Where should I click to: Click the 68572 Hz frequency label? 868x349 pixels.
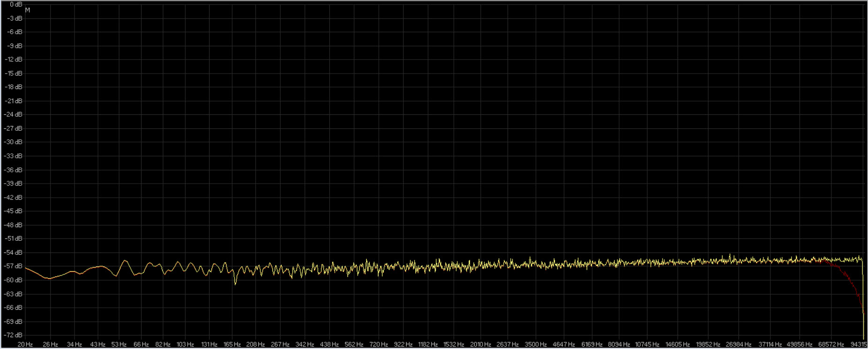click(831, 345)
